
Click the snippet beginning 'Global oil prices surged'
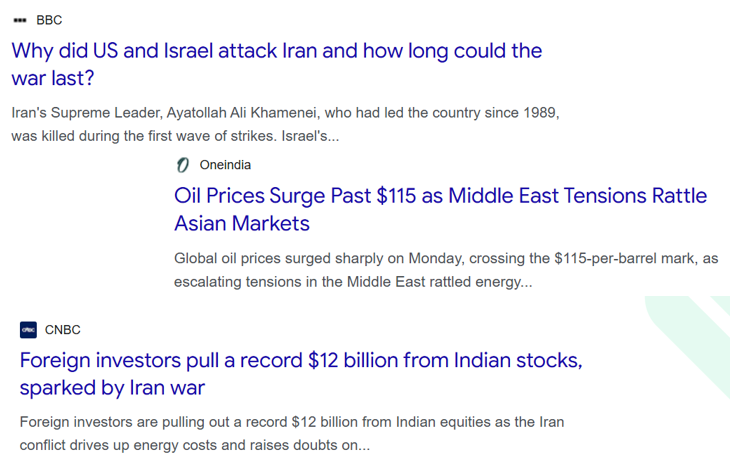click(x=445, y=258)
